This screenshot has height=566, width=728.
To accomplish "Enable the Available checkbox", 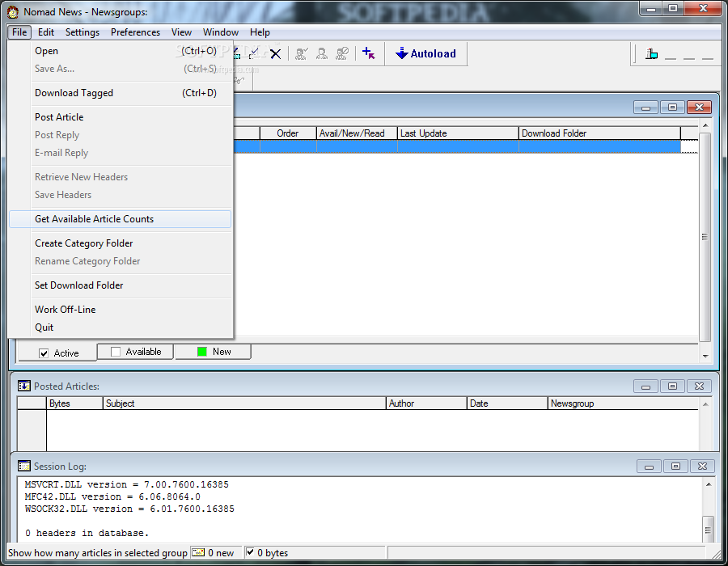I will coord(116,352).
